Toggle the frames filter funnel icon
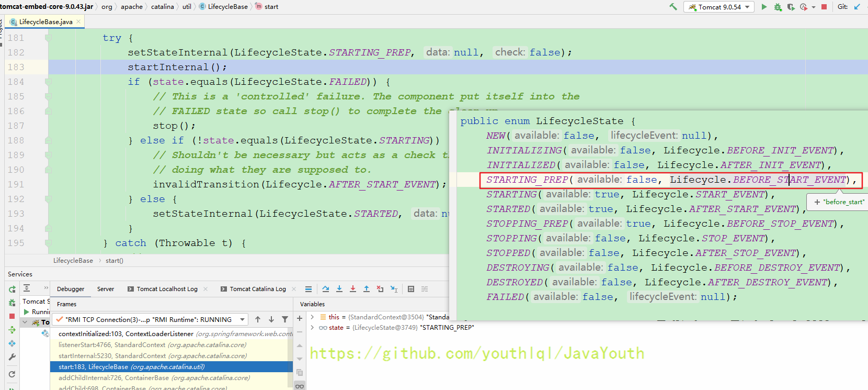 point(285,319)
